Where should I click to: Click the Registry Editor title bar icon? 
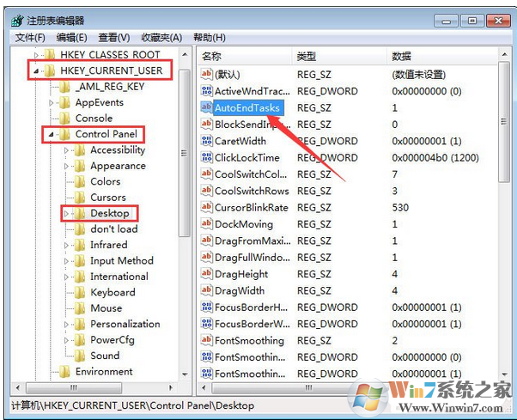[x=17, y=21]
